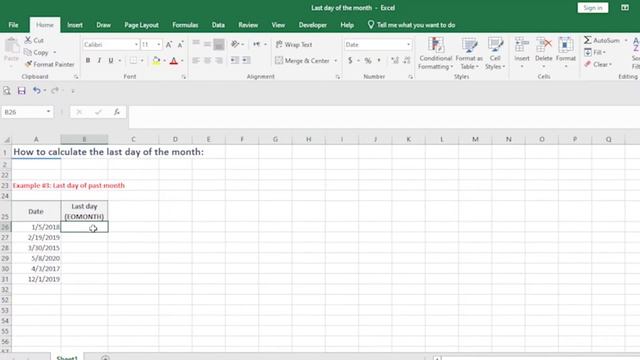Click the Save disk icon in Quick Access
The width and height of the screenshot is (640, 360).
pos(22,91)
